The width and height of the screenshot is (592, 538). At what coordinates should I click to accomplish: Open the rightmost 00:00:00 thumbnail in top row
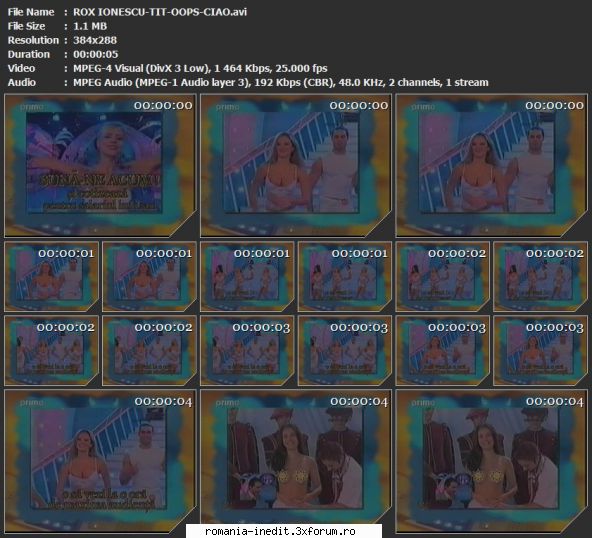click(x=491, y=166)
